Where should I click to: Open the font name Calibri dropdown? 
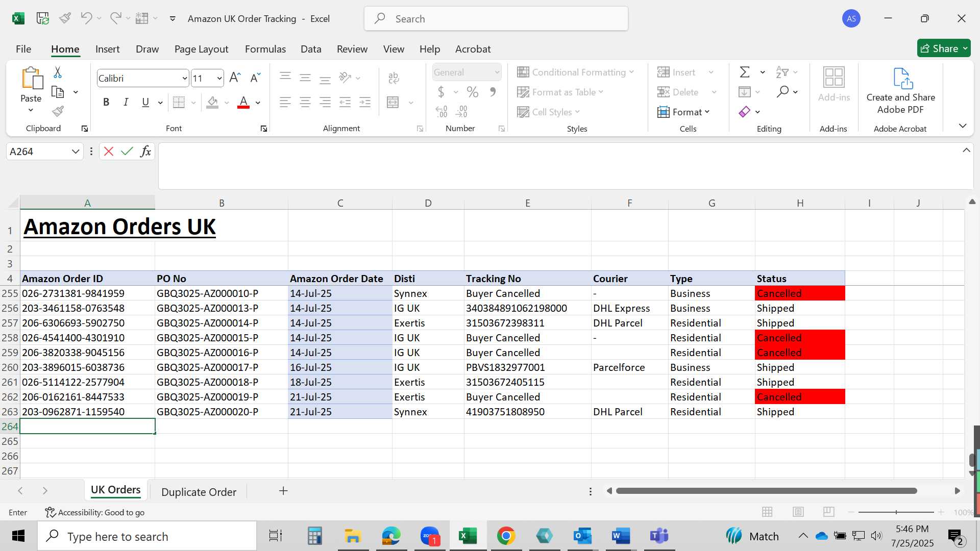point(184,78)
